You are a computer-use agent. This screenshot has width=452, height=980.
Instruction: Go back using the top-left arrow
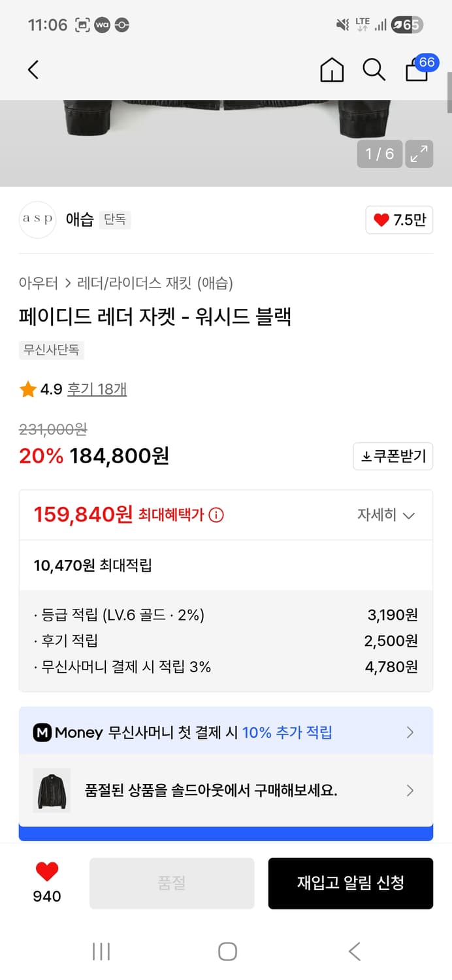coord(33,70)
